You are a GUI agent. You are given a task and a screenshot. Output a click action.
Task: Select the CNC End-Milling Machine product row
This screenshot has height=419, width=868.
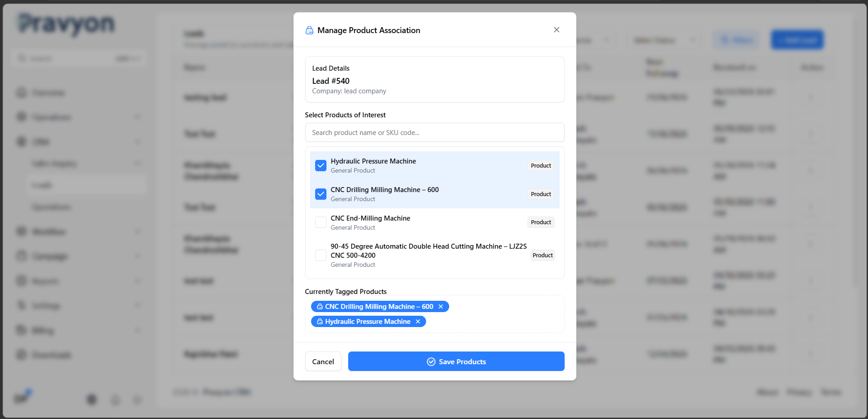435,222
